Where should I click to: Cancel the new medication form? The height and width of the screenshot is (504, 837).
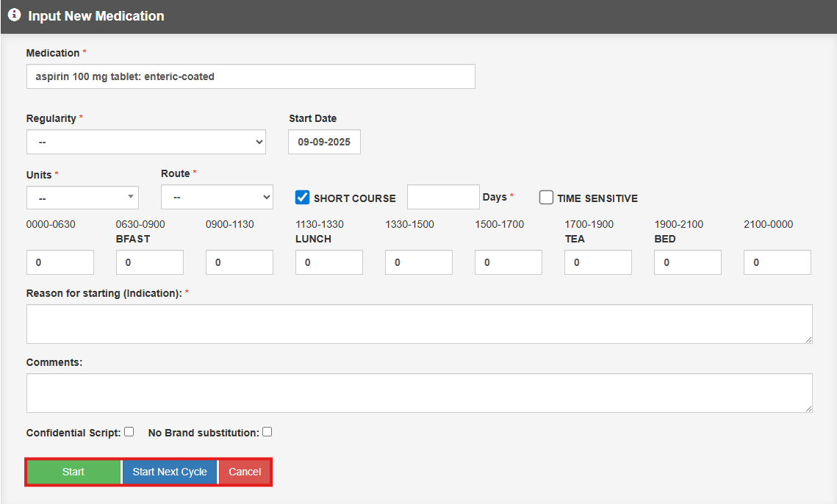245,472
